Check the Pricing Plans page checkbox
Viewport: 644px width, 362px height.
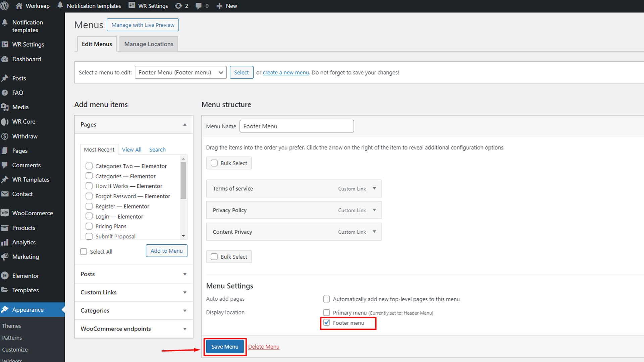tap(89, 226)
